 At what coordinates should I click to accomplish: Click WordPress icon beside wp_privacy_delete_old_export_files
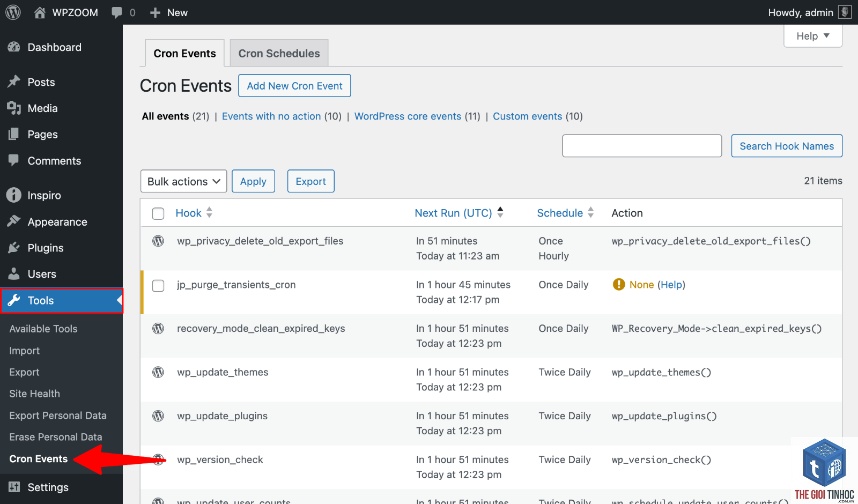(x=158, y=241)
